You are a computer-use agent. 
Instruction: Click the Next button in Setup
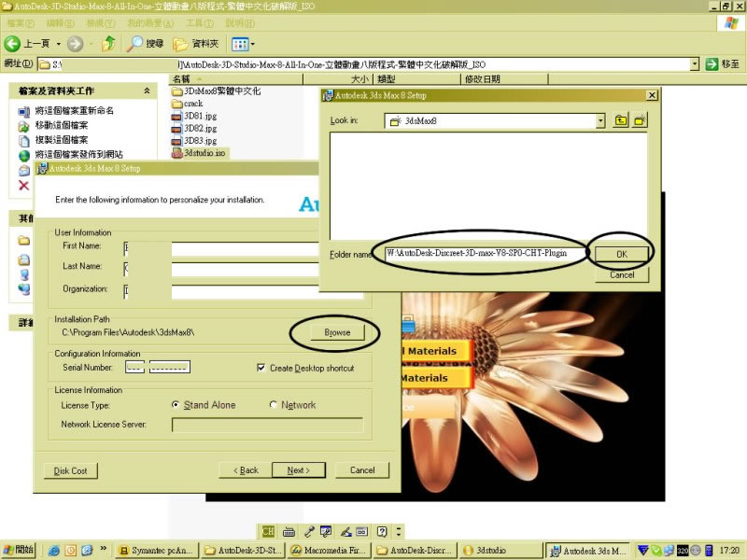pos(298,470)
